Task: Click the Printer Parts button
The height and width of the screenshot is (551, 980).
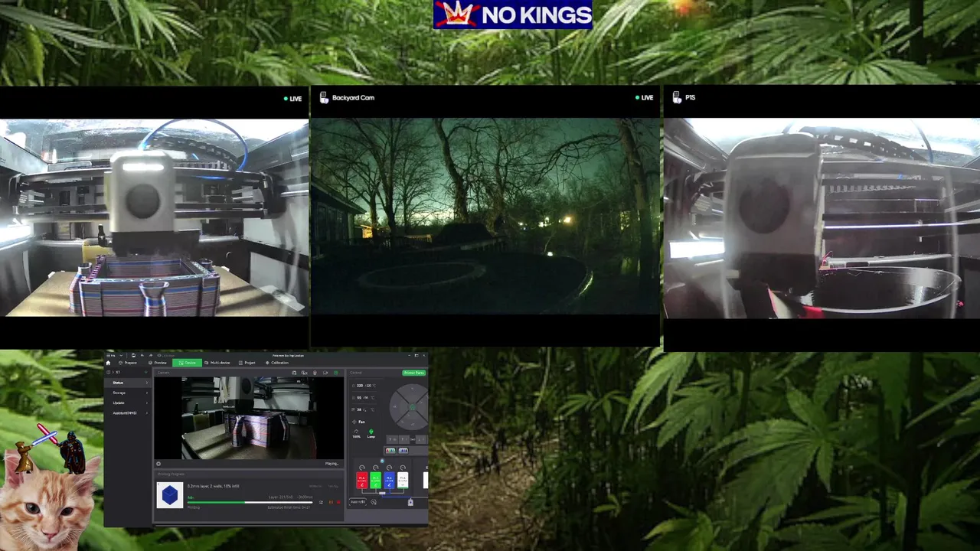Action: [413, 373]
